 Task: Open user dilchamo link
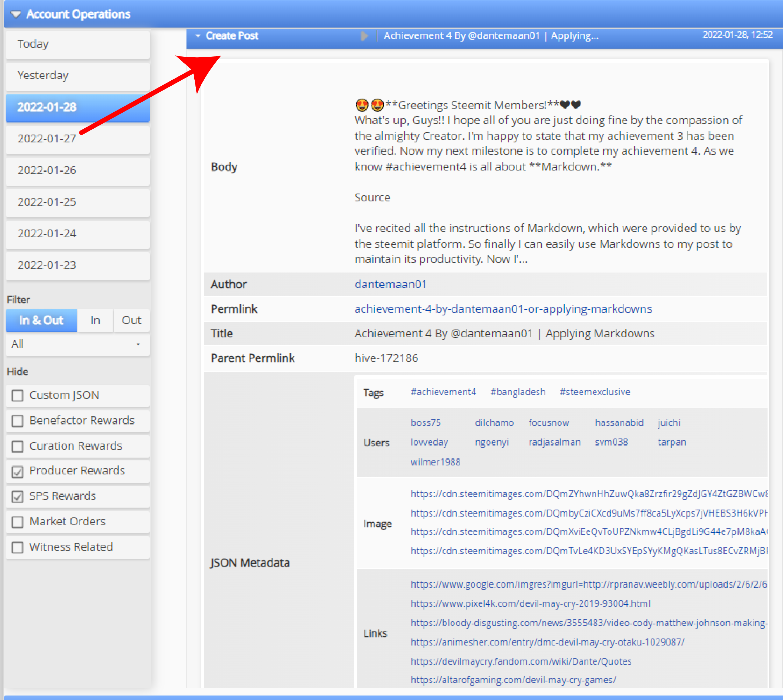pos(494,423)
